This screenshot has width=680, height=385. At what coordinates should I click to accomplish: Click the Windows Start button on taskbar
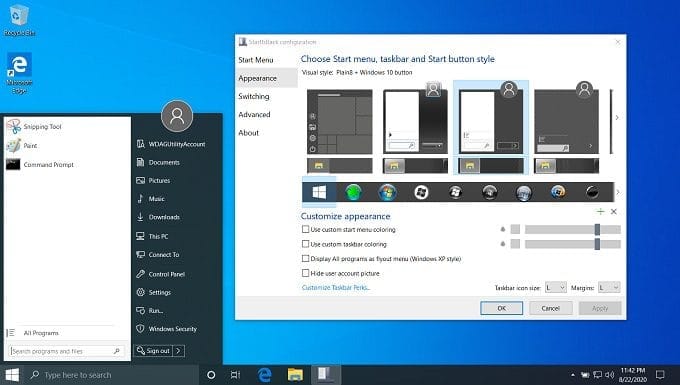coord(12,375)
